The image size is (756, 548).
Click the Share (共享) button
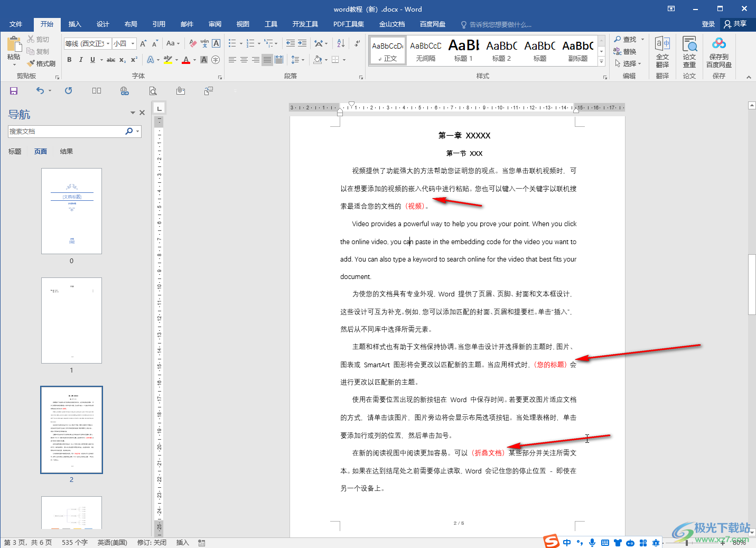[x=736, y=24]
